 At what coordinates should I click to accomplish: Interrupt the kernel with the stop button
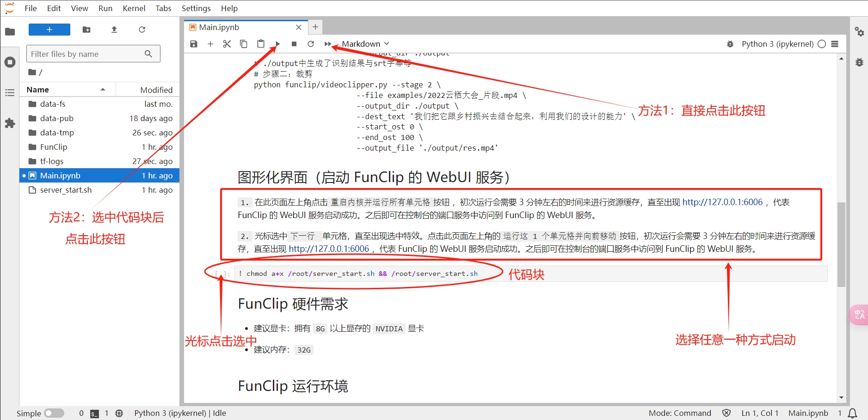[294, 44]
